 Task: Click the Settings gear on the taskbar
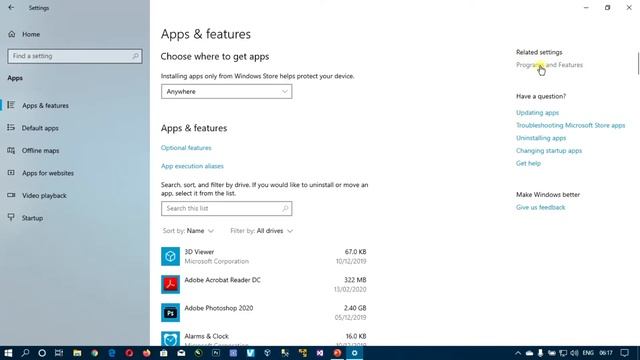tap(355, 353)
